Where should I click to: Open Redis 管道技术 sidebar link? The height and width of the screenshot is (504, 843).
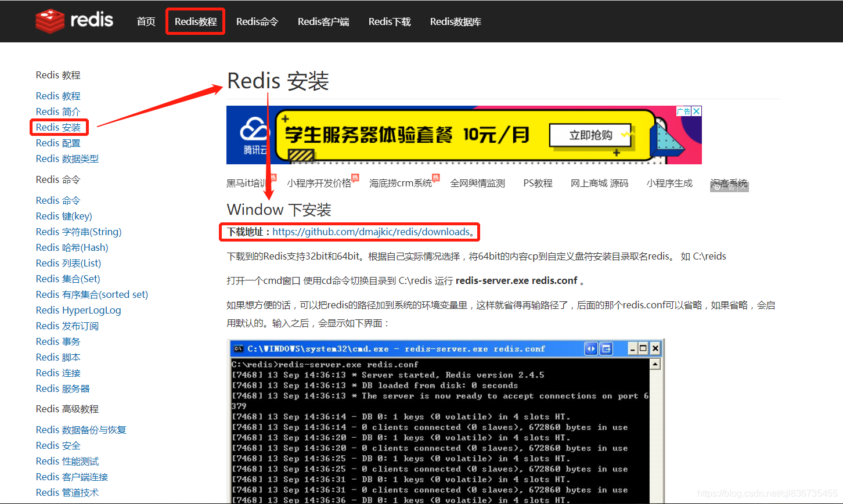[67, 492]
